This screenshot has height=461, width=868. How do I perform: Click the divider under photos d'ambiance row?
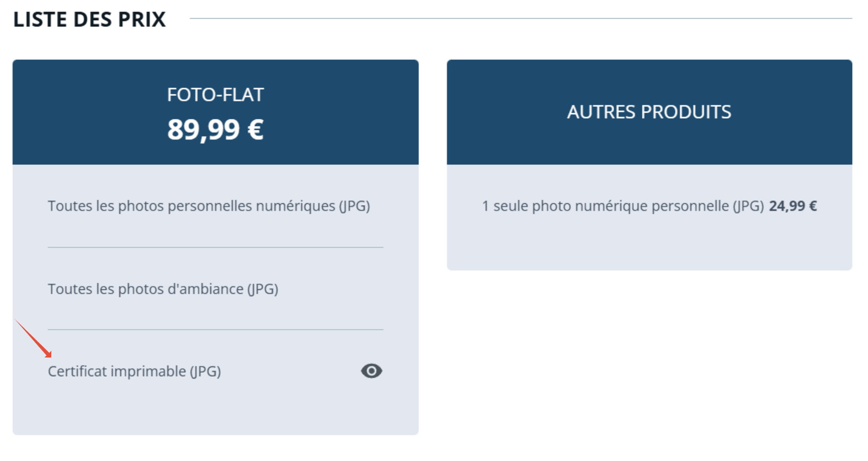click(216, 330)
